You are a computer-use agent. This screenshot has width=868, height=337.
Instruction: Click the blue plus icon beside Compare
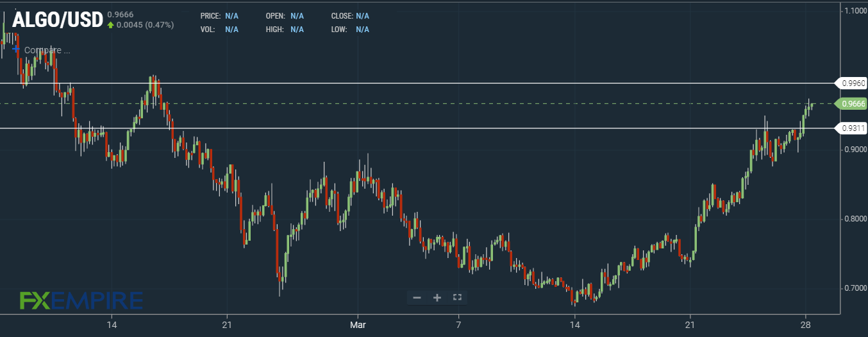(16, 49)
